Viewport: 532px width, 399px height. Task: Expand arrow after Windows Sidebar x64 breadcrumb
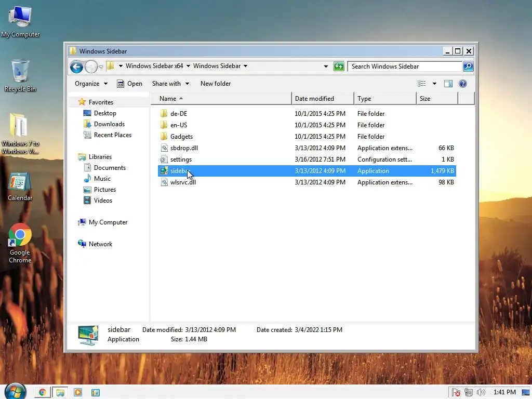click(x=188, y=66)
